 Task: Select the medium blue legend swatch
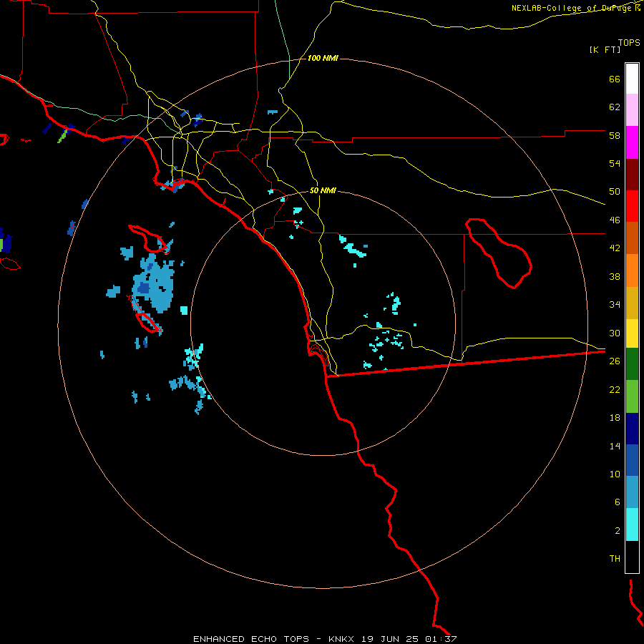coord(632,460)
